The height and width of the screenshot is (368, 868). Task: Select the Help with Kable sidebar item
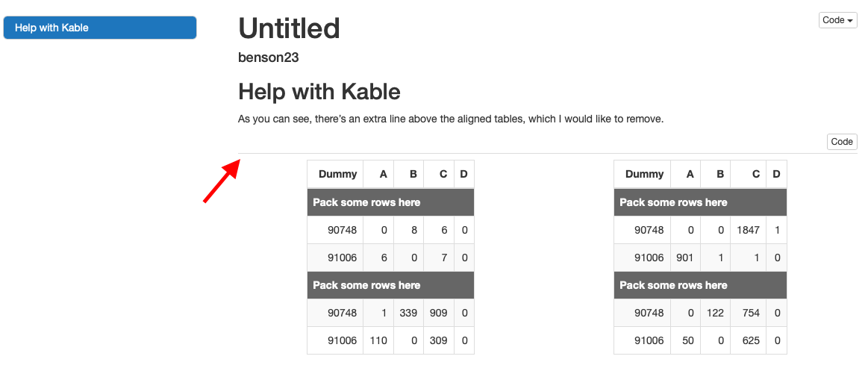tap(100, 28)
